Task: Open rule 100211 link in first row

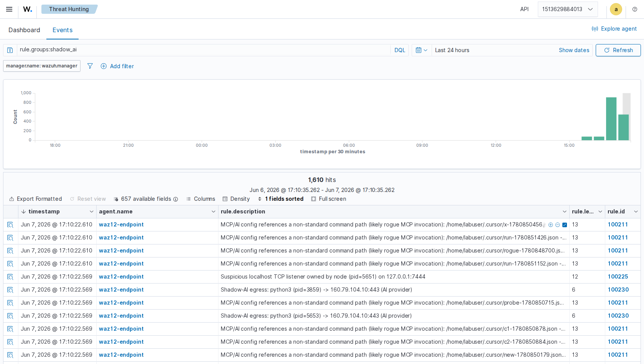Action: pyautogui.click(x=618, y=225)
